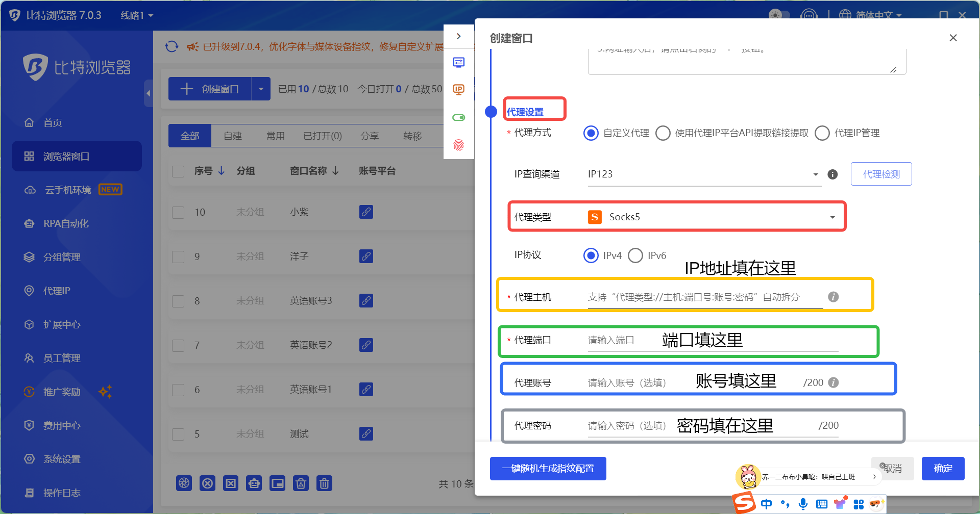Click the green toggle icon in side strip
The image size is (980, 514).
pos(458,118)
